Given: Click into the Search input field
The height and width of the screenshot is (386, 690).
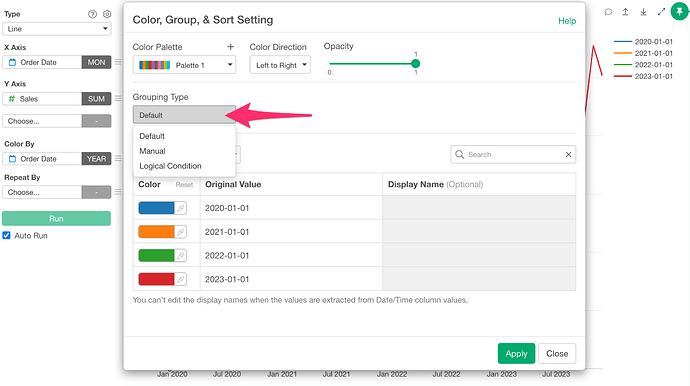Looking at the screenshot, I should coord(513,154).
